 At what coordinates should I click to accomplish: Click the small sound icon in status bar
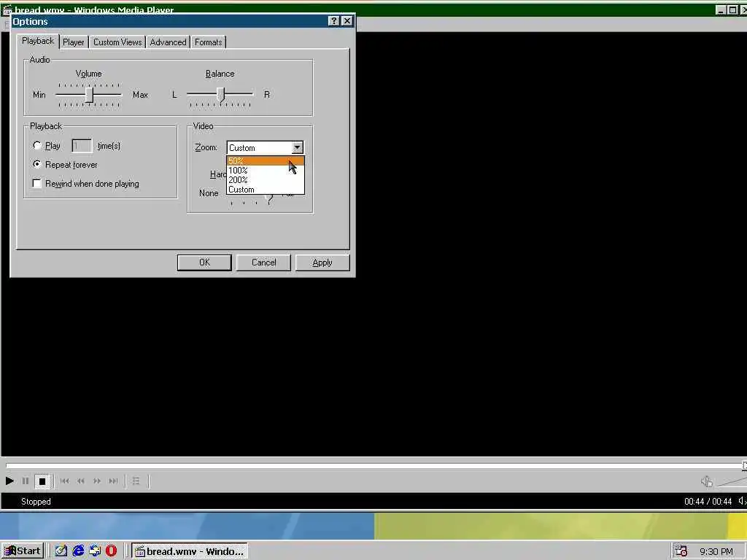tap(742, 501)
